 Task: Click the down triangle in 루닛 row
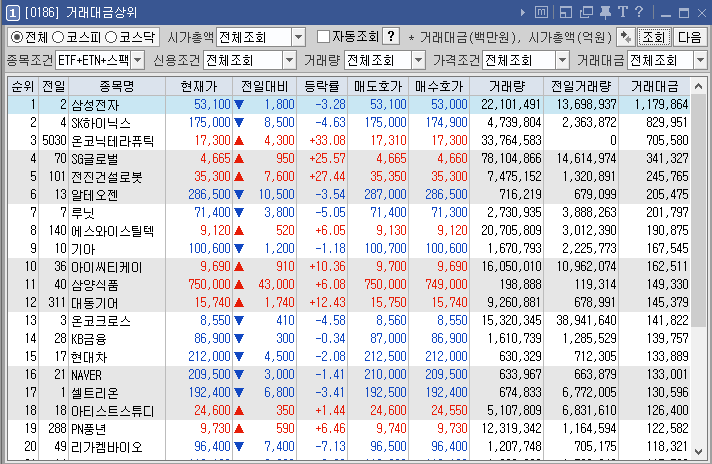pos(239,212)
